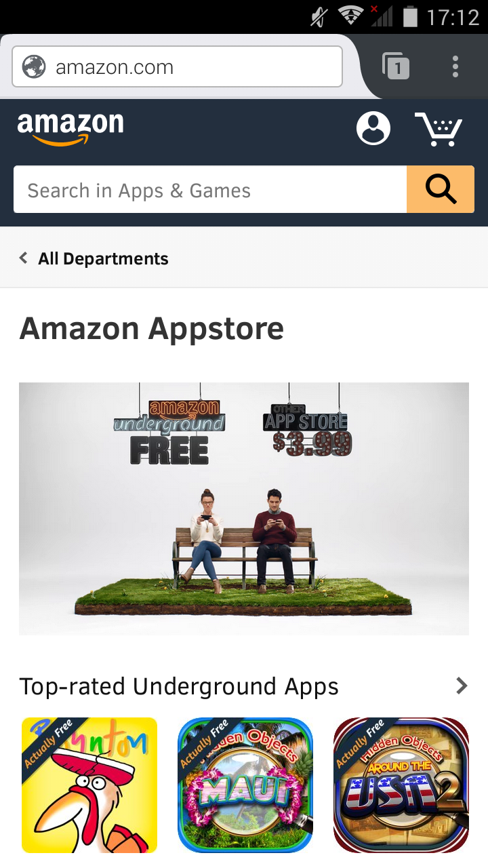Open the Boynton rooster app icon

pos(89,785)
